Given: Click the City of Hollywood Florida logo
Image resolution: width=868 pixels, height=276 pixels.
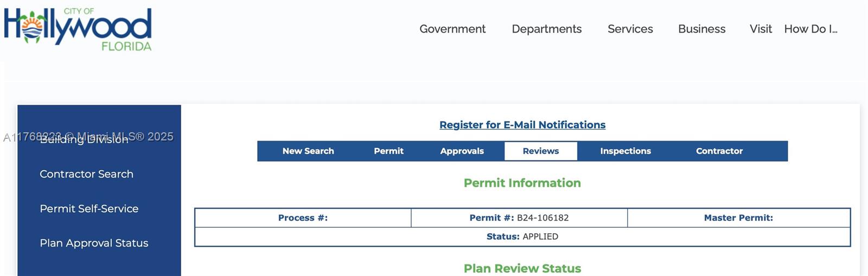Looking at the screenshot, I should coord(78,30).
